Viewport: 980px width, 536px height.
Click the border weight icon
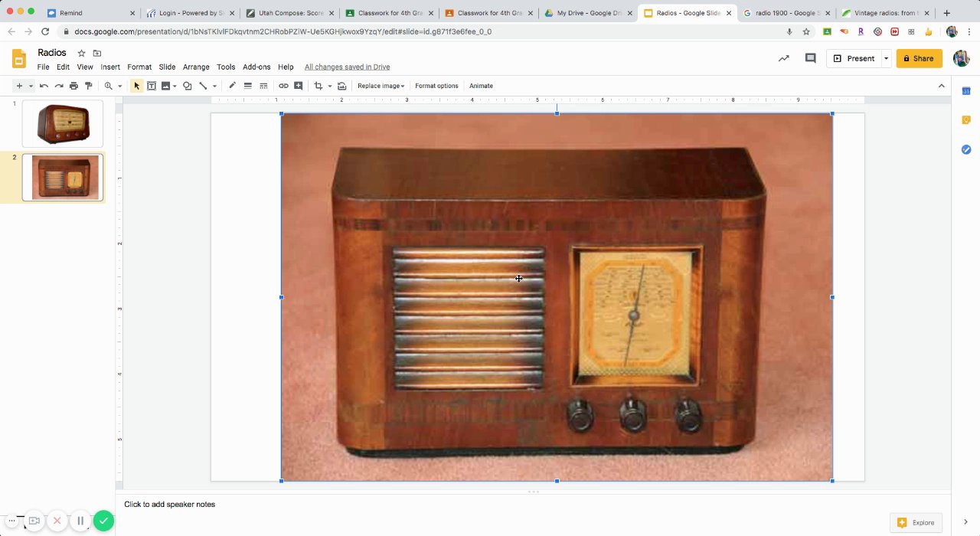tap(248, 86)
